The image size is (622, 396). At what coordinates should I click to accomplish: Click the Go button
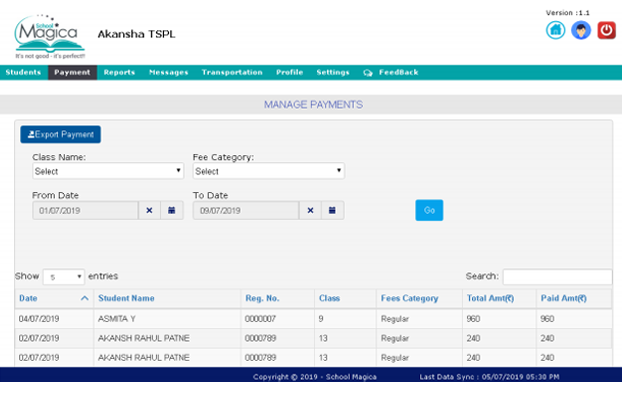click(x=429, y=210)
